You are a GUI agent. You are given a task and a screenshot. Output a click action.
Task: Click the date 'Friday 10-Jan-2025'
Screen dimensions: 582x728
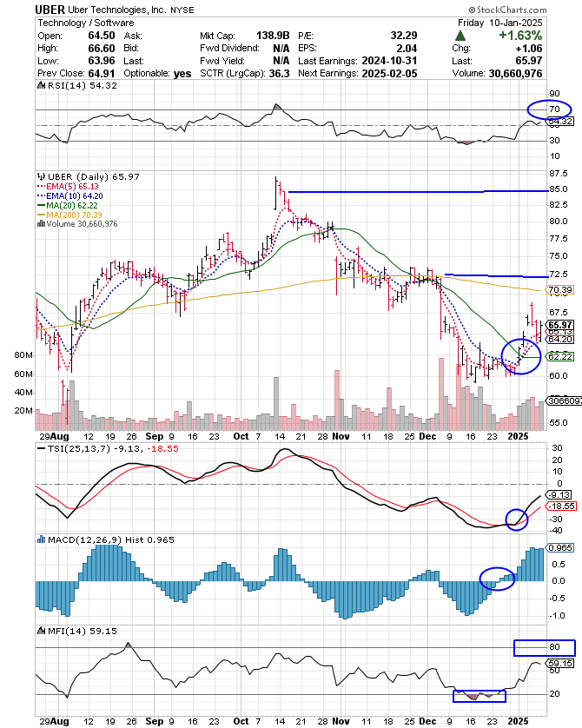[499, 23]
